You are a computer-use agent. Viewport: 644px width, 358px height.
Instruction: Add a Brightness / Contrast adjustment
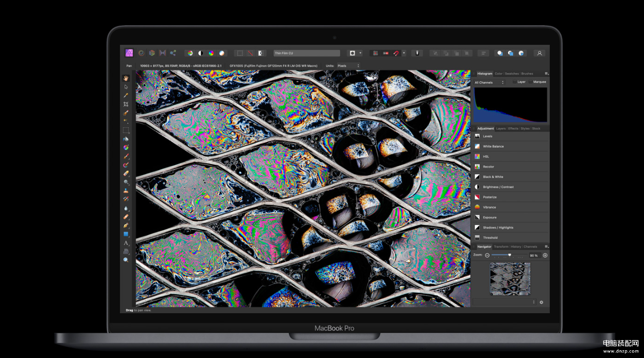511,187
